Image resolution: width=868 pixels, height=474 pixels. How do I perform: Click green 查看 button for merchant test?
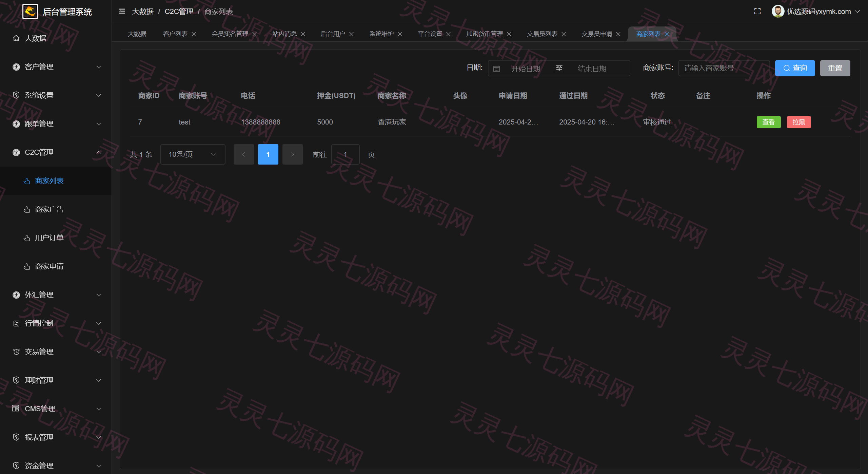click(x=769, y=122)
